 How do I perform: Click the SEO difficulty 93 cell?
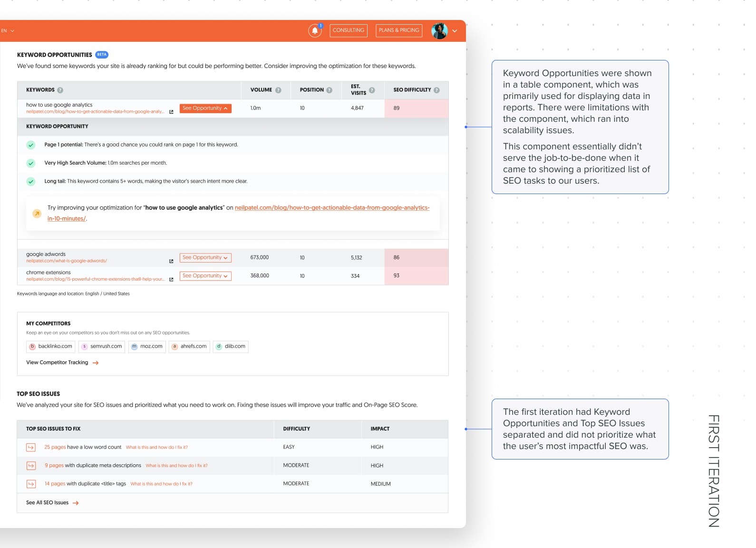click(416, 276)
